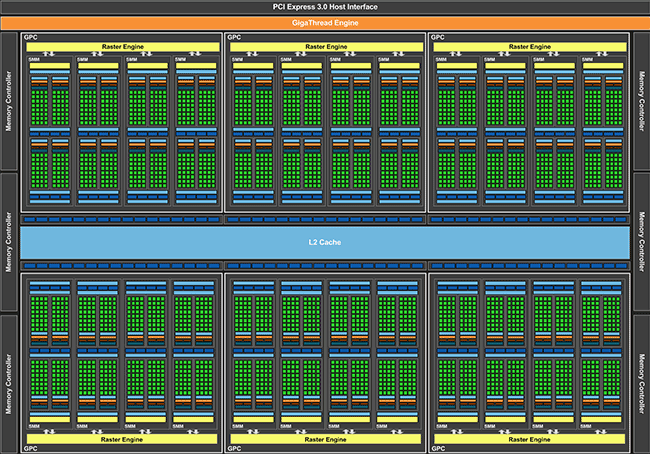Select Raster Engine in the bottom-center GPC

point(325,439)
